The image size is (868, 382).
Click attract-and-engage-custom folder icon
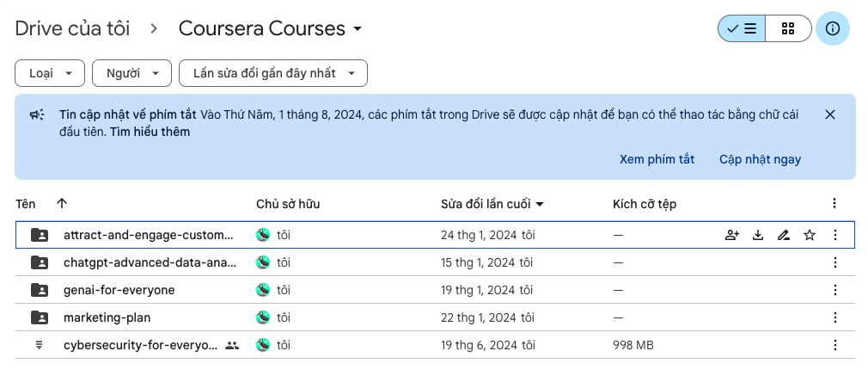click(x=40, y=235)
